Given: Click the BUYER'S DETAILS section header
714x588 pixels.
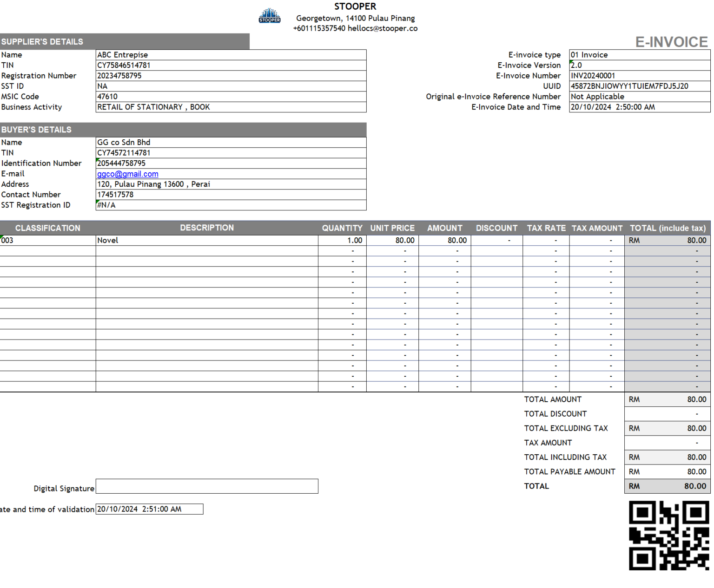Looking at the screenshot, I should click(183, 130).
